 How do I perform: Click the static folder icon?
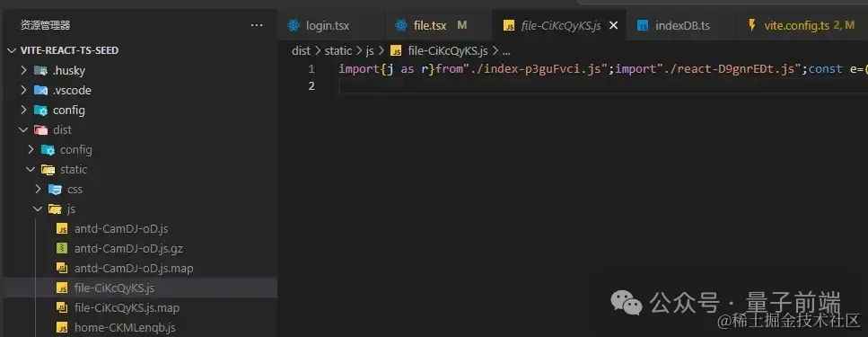[48, 170]
